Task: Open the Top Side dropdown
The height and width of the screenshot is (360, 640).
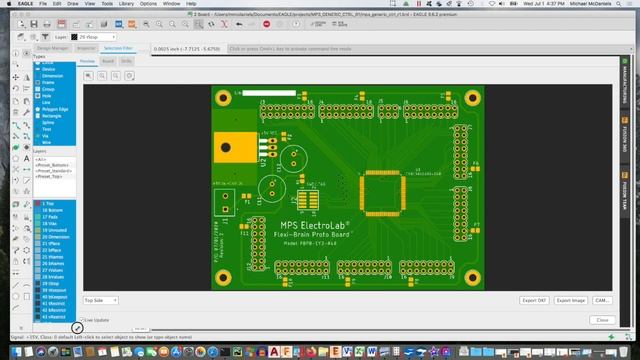Action: click(100, 300)
